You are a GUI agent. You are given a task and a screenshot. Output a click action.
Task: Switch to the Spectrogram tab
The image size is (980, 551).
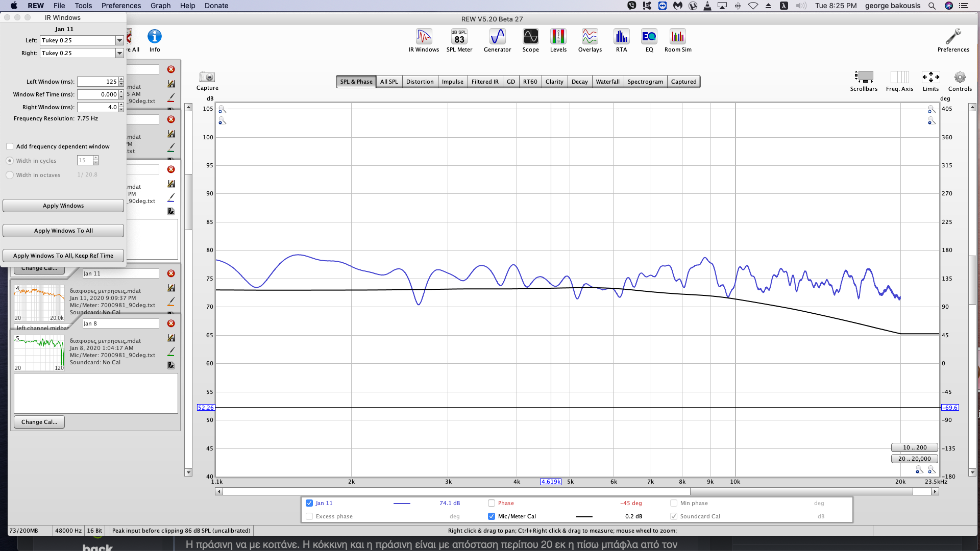[645, 82]
